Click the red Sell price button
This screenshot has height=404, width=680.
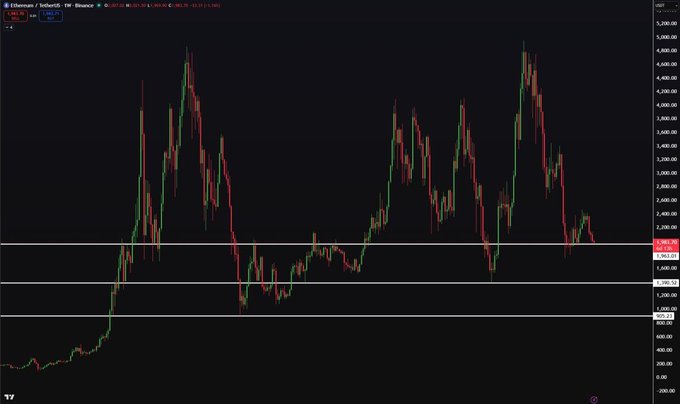[16, 16]
